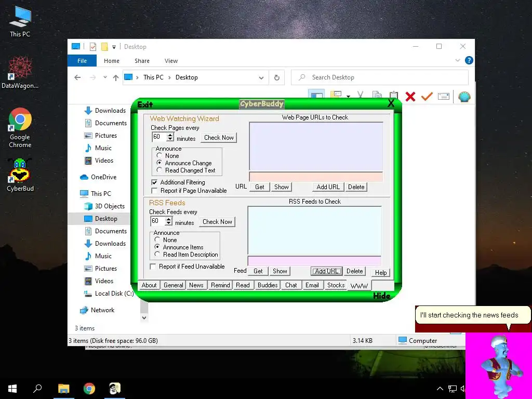Enable Report if Page Unavailable
The height and width of the screenshot is (399, 532).
pos(154,191)
